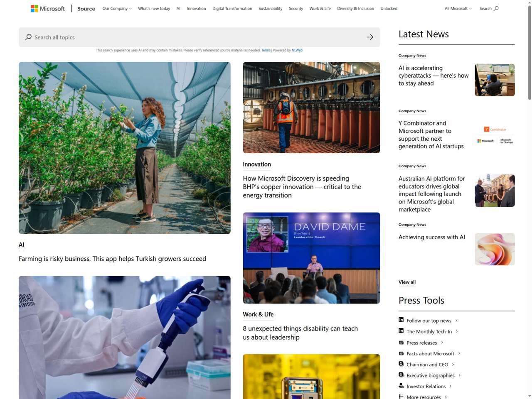Click AI category label under the farming image
This screenshot has height=399, width=532.
coord(22,245)
